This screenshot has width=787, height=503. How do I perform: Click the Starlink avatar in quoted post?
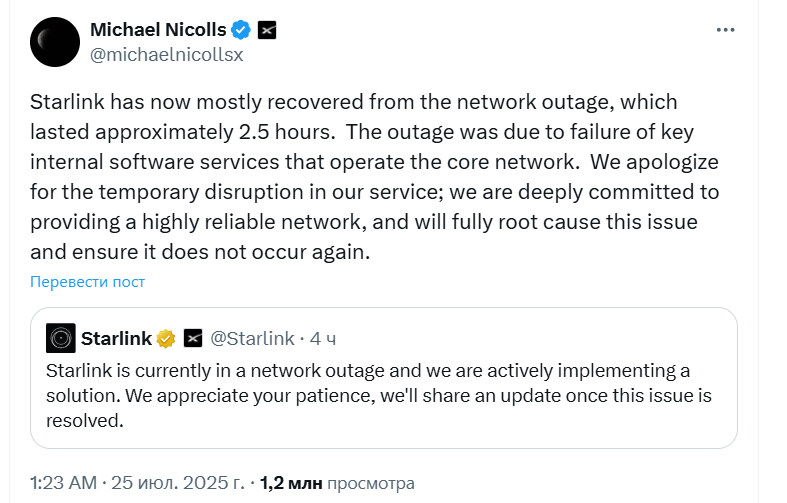click(x=60, y=338)
